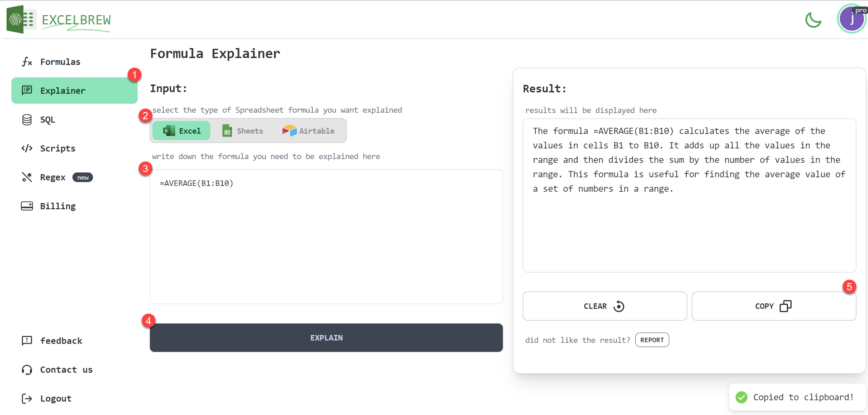Click the CLEAR results button
Screen dimensions: 868x415
click(603, 306)
